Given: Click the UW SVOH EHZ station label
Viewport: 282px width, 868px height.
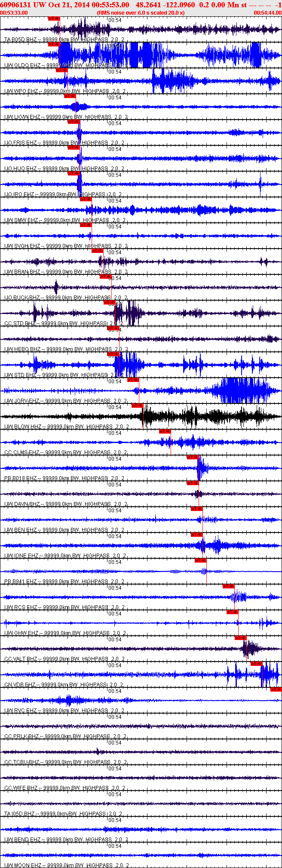Looking at the screenshot, I should (66, 246).
